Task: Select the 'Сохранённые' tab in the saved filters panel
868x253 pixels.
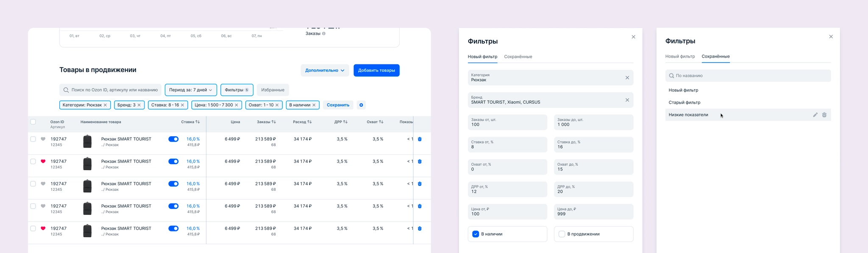Action: click(715, 56)
